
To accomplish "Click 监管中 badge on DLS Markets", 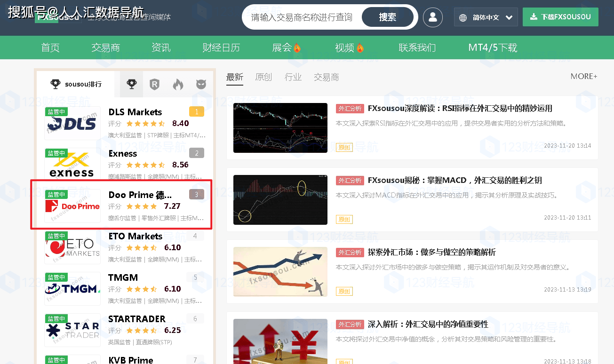I will pyautogui.click(x=56, y=112).
